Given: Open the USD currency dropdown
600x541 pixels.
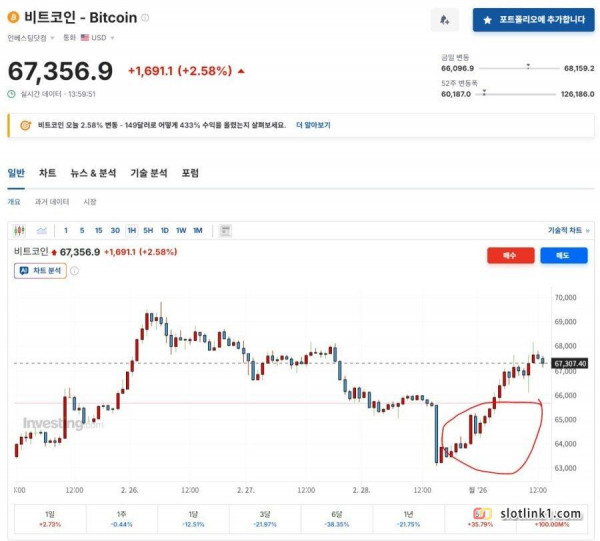Looking at the screenshot, I should coord(97,38).
